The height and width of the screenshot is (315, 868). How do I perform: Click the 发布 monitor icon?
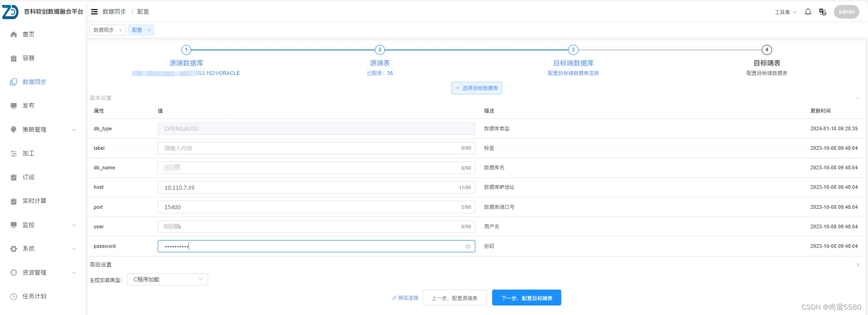pos(14,106)
